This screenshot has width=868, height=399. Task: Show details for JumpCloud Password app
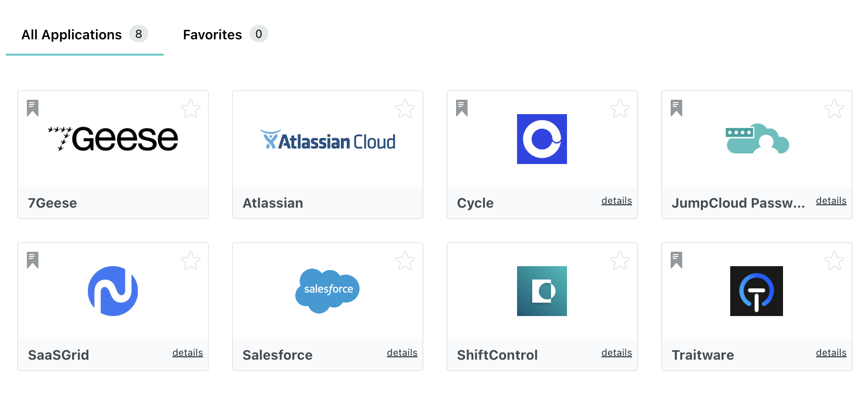tap(831, 201)
